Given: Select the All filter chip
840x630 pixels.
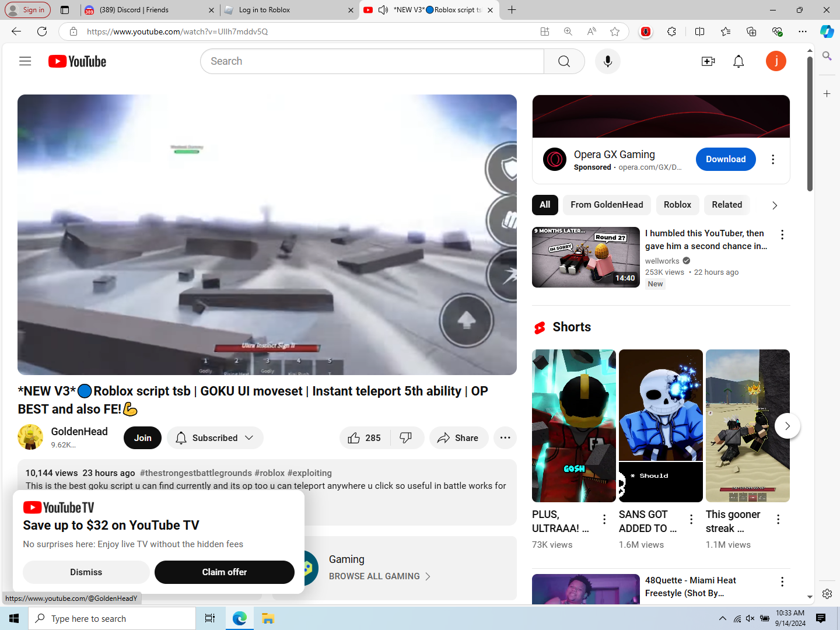Looking at the screenshot, I should (545, 205).
